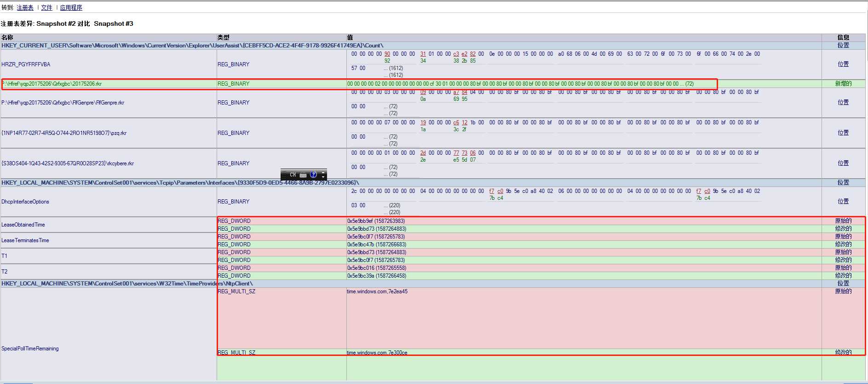Click the keyboard icon on language bar

pyautogui.click(x=303, y=175)
